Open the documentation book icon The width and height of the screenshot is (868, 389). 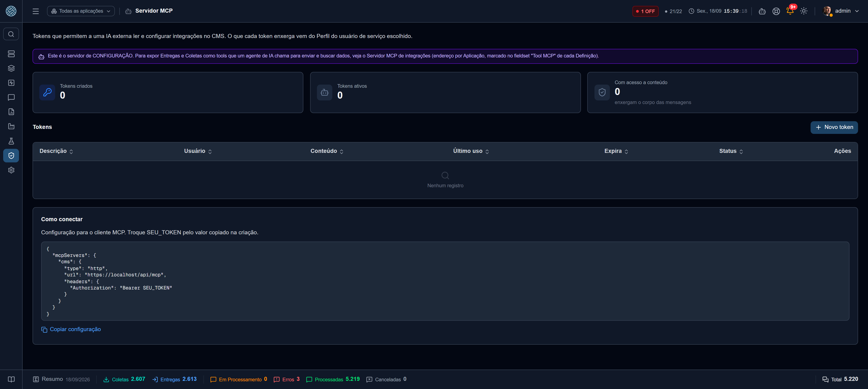tap(11, 379)
